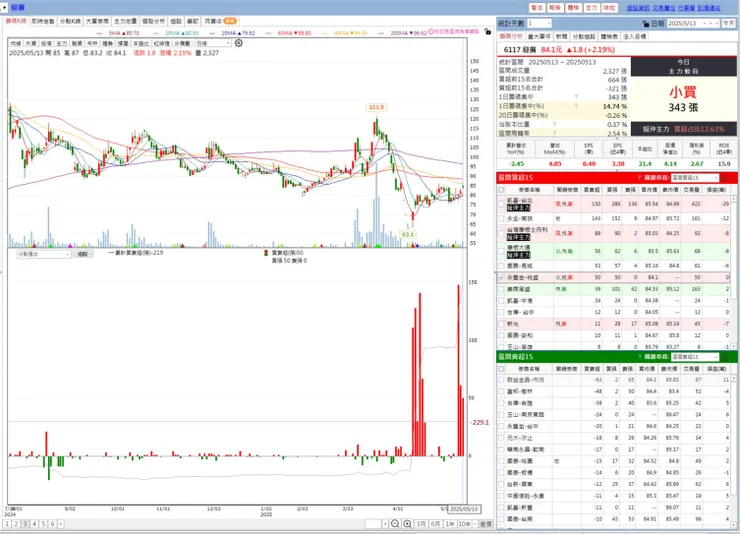This screenshot has width=740, height=534.
Task: Click question mark in 區間買超15 red header
Action: pyautogui.click(x=639, y=178)
